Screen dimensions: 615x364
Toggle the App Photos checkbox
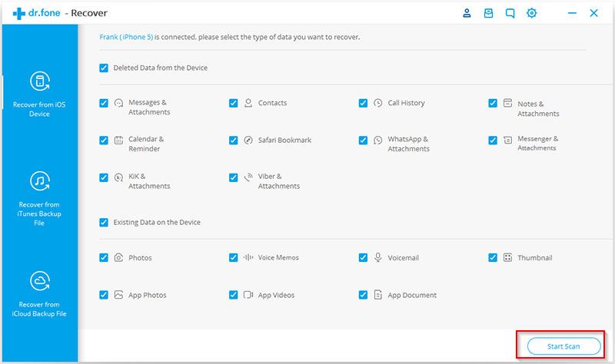104,295
